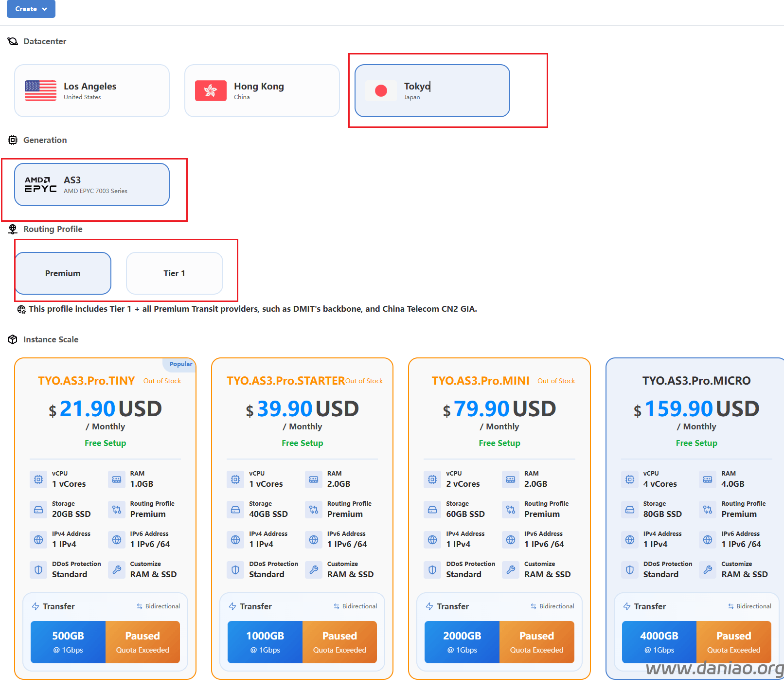The image size is (784, 691).
Task: Select the Los Angeles datacenter
Action: 92,91
